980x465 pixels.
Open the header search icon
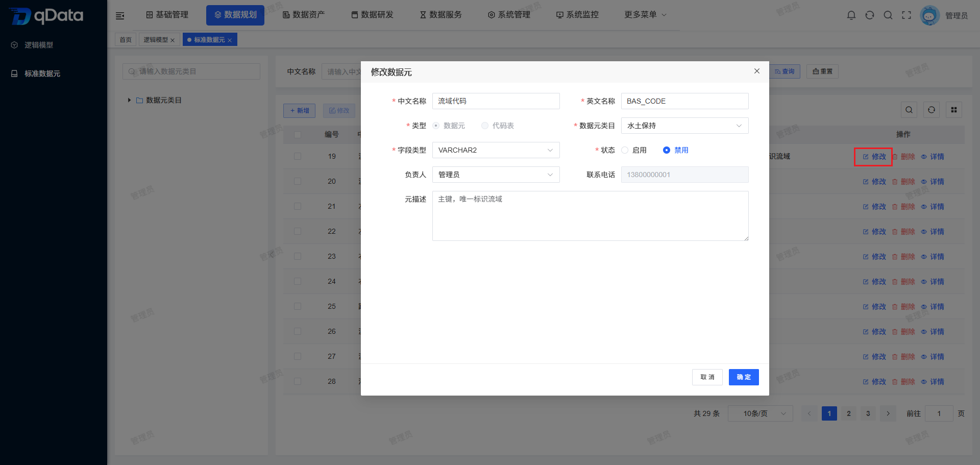[x=888, y=15]
